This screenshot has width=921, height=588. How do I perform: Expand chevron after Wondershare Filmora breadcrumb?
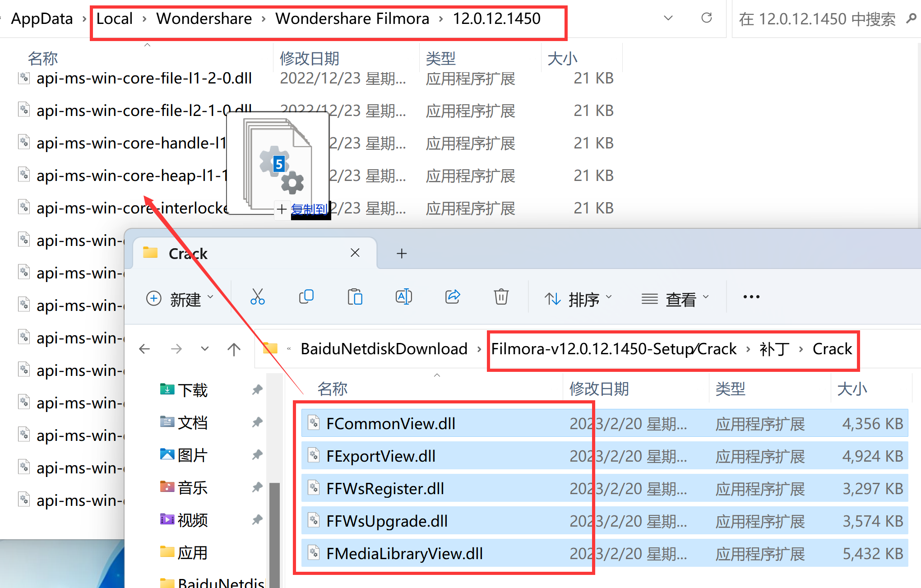click(x=441, y=19)
